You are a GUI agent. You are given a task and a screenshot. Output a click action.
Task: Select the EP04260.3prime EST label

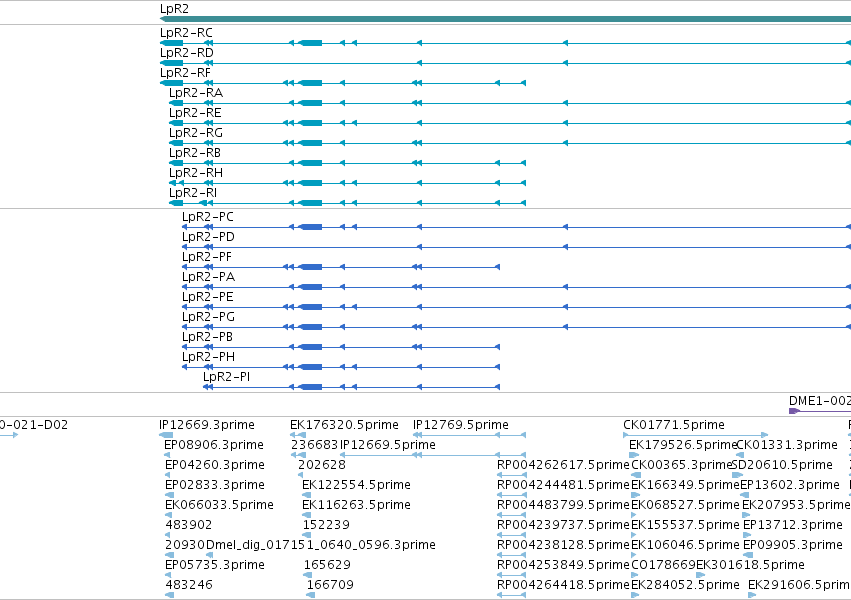coord(215,465)
